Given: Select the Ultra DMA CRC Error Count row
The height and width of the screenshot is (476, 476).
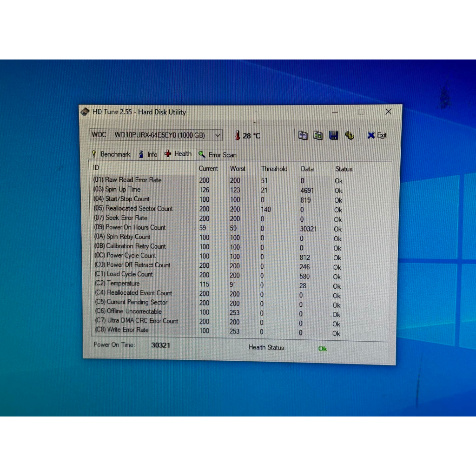Looking at the screenshot, I should pos(142,321).
